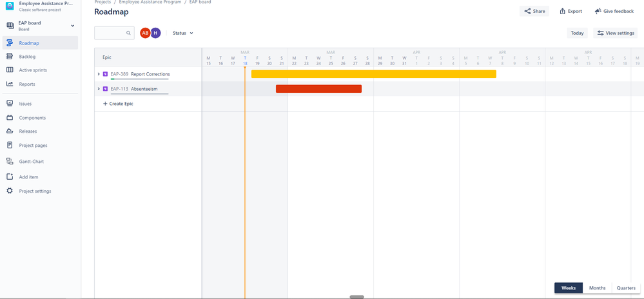Open Roadmap via its sidebar icon
644x299 pixels.
[10, 43]
